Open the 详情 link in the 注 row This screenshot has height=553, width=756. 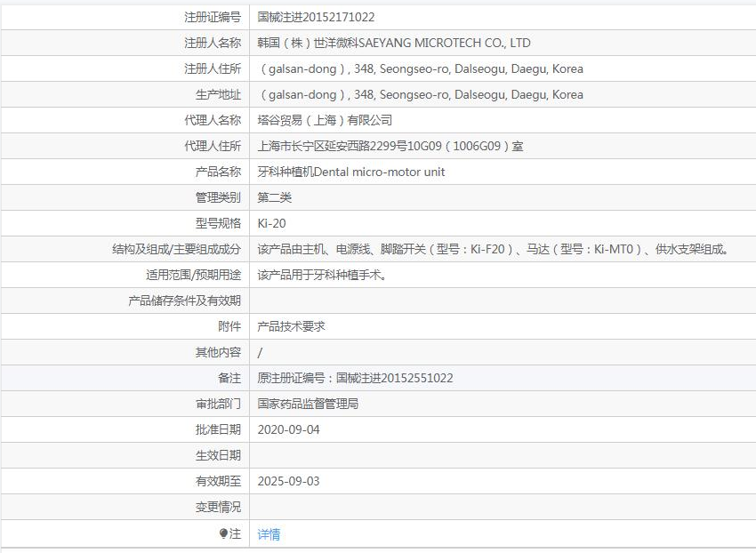pyautogui.click(x=269, y=533)
